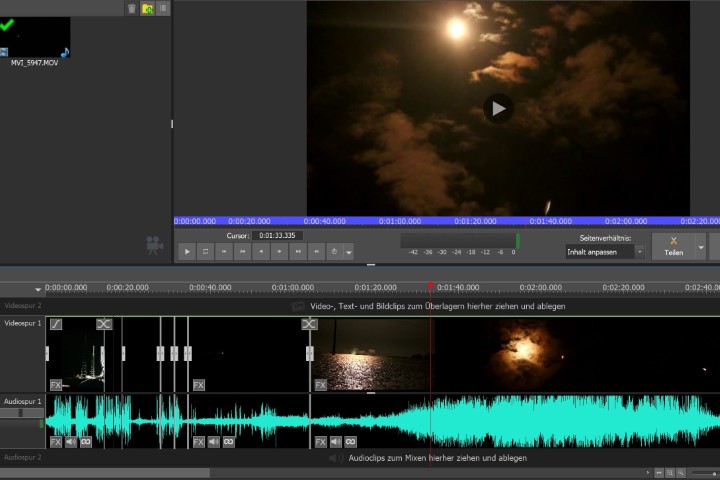Expand the Teilen button dropdown arrow
The height and width of the screenshot is (480, 720).
(x=701, y=246)
